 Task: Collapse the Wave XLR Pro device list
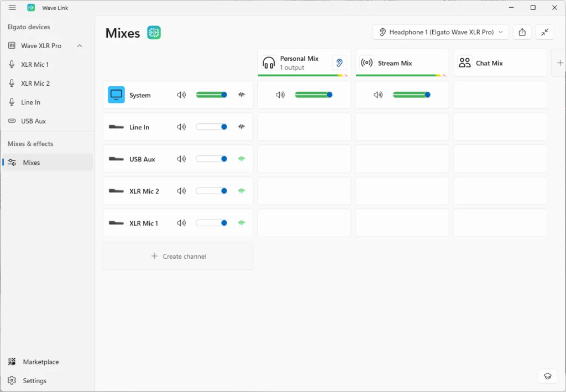click(80, 46)
